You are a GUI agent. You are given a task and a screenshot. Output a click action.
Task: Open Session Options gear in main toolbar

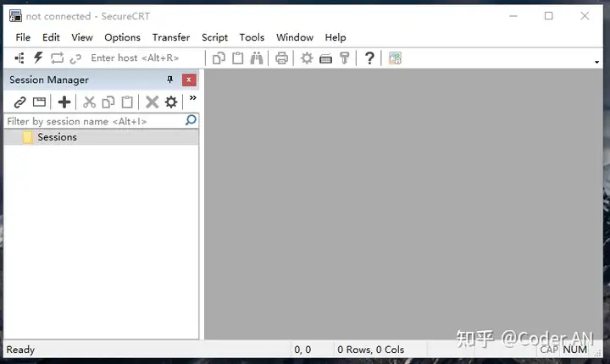pos(307,58)
